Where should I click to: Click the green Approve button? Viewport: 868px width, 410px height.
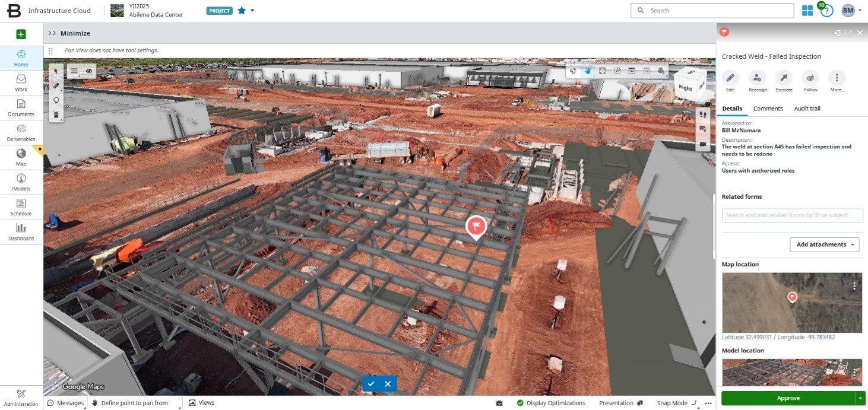coord(788,398)
